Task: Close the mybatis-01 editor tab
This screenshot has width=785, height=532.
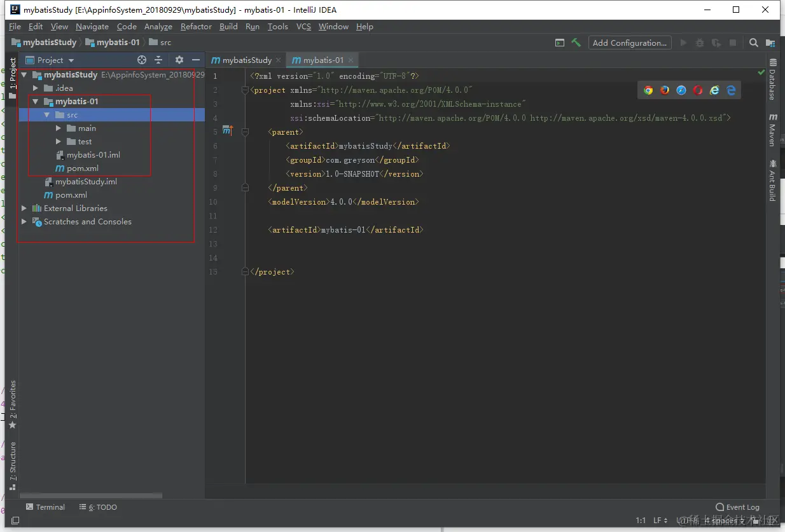Action: pos(351,60)
